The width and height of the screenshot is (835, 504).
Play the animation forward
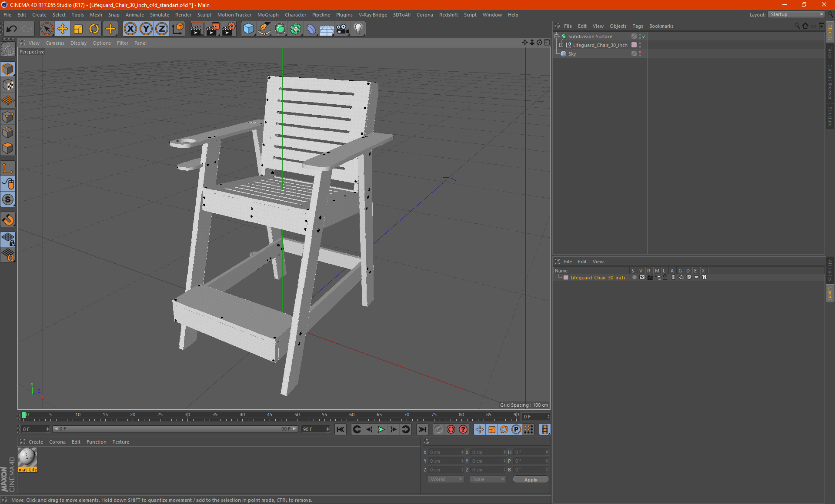381,429
